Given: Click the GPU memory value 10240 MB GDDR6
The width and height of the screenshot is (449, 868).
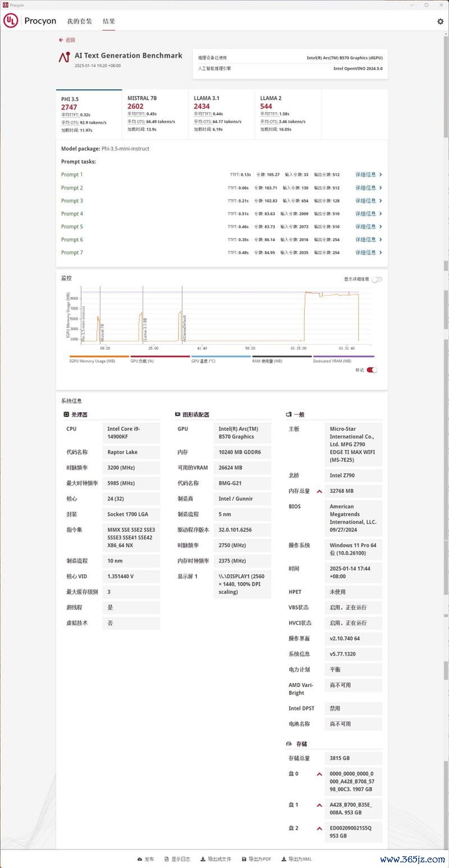Looking at the screenshot, I should (242, 452).
